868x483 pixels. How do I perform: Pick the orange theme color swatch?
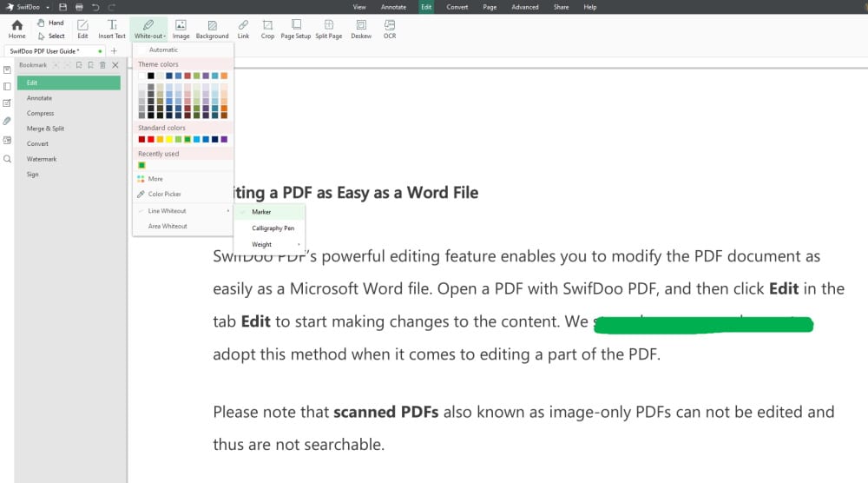tap(224, 76)
